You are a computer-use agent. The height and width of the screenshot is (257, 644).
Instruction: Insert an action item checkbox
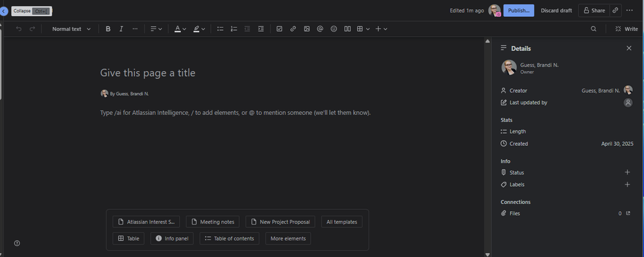279,29
